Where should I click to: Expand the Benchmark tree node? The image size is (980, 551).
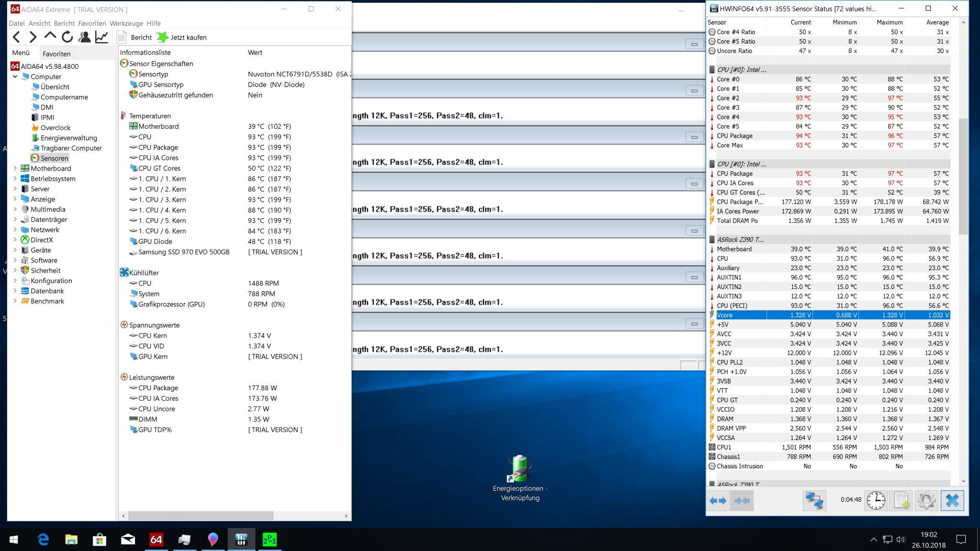pyautogui.click(x=15, y=301)
